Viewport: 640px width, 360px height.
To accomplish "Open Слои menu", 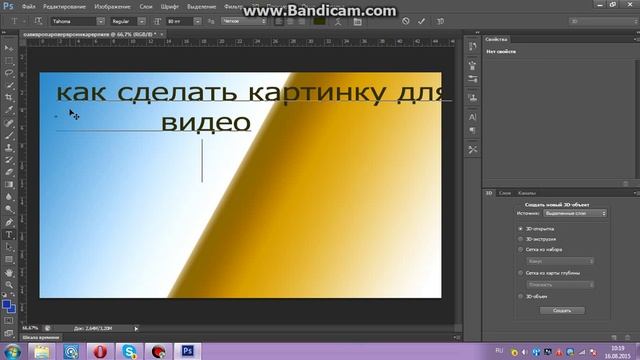I will pos(146,7).
